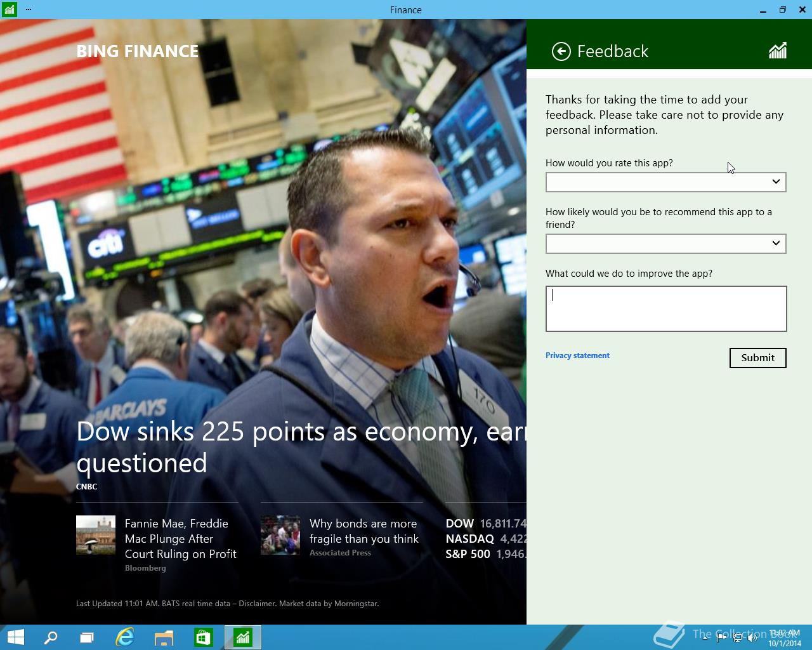Open File Explorer from the taskbar
The width and height of the screenshot is (812, 650).
[x=164, y=637]
